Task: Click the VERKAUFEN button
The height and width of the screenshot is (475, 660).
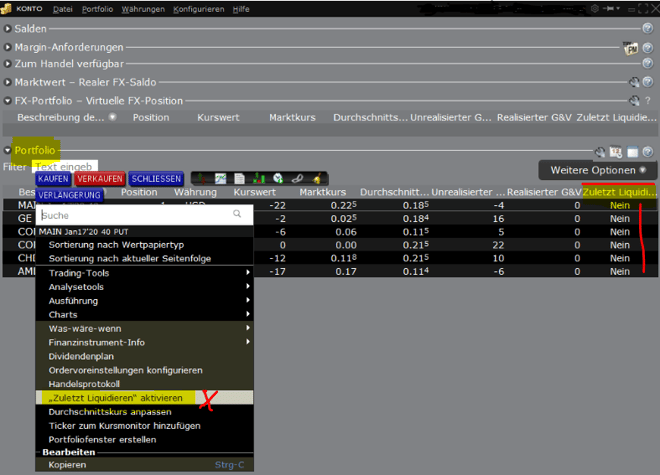Action: [100, 179]
